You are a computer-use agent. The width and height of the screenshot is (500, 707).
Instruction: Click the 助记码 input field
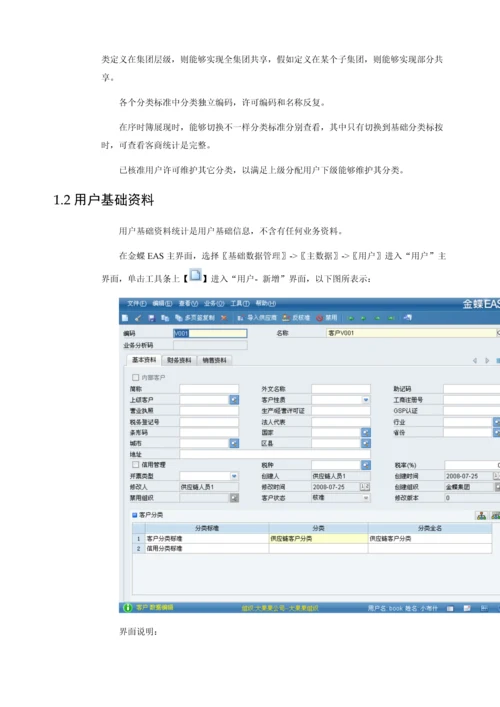[472, 389]
